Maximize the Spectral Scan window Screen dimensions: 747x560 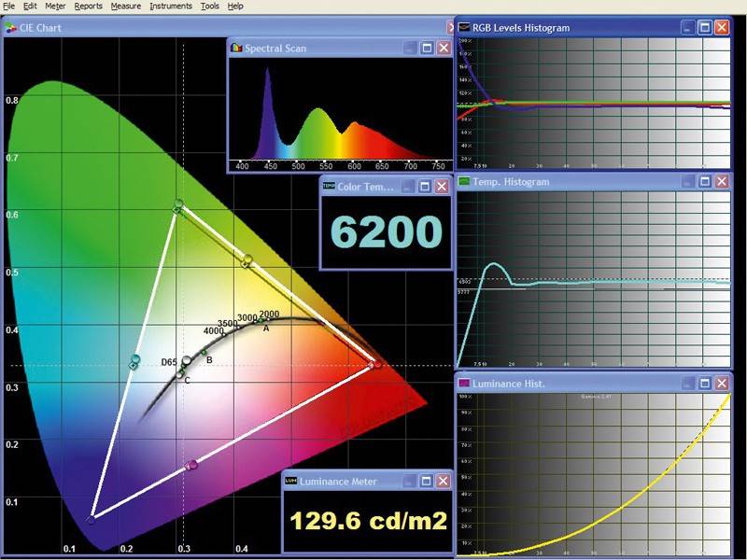[427, 49]
